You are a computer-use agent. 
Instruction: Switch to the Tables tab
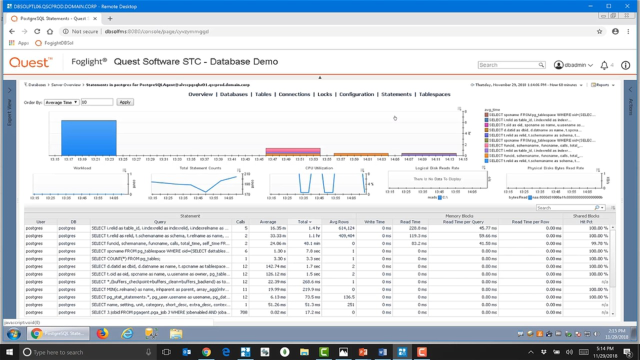coord(263,94)
